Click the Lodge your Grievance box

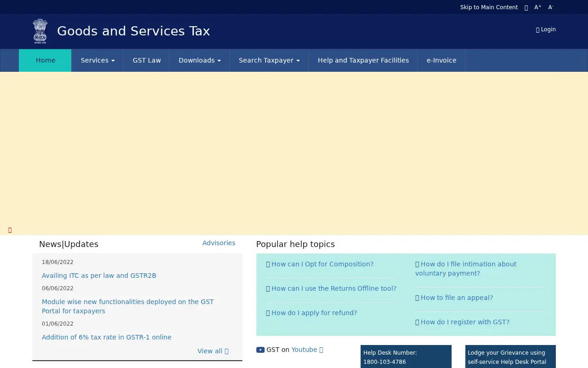(x=510, y=356)
